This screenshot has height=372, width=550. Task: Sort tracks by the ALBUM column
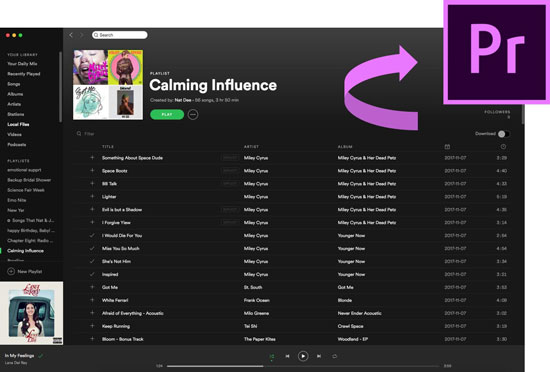point(345,147)
